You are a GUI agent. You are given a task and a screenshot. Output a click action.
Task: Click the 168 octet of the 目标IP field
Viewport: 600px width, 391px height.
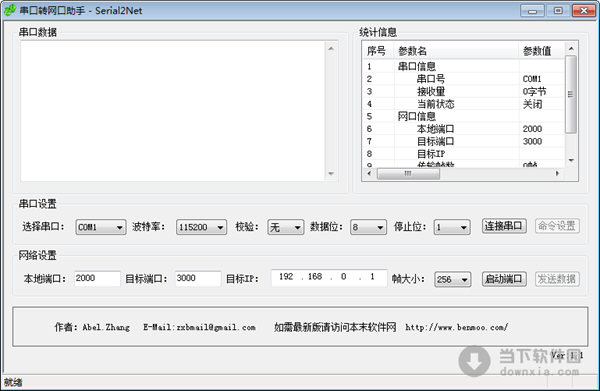point(315,277)
